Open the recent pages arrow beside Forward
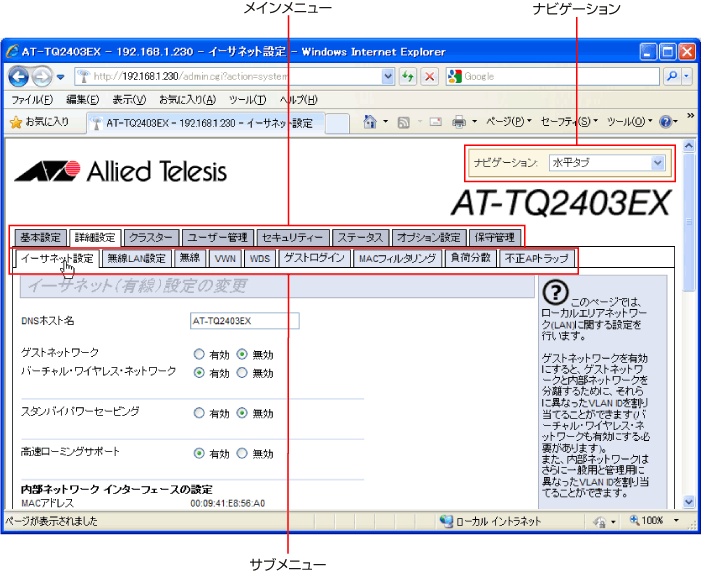Image resolution: width=702 pixels, height=573 pixels. pyautogui.click(x=60, y=77)
